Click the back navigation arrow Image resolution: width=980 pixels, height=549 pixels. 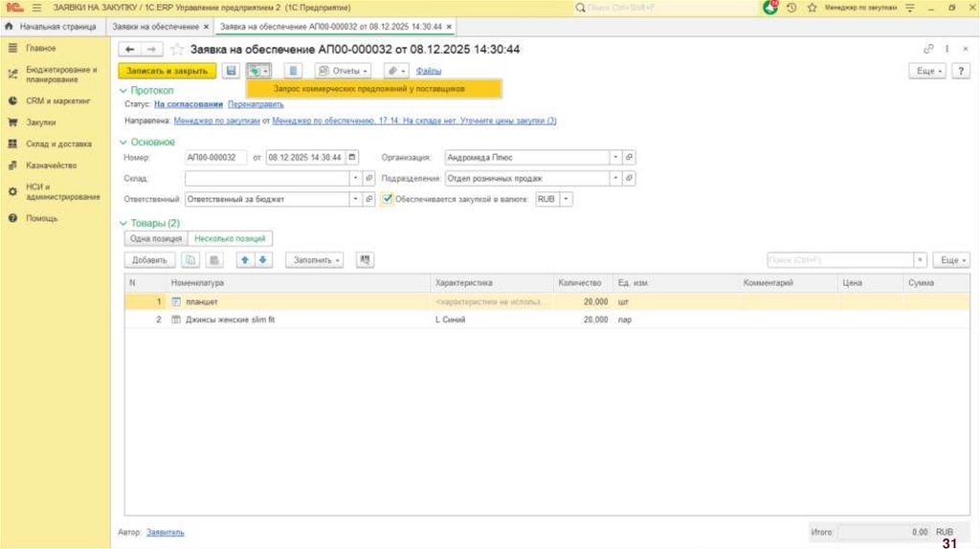(129, 50)
